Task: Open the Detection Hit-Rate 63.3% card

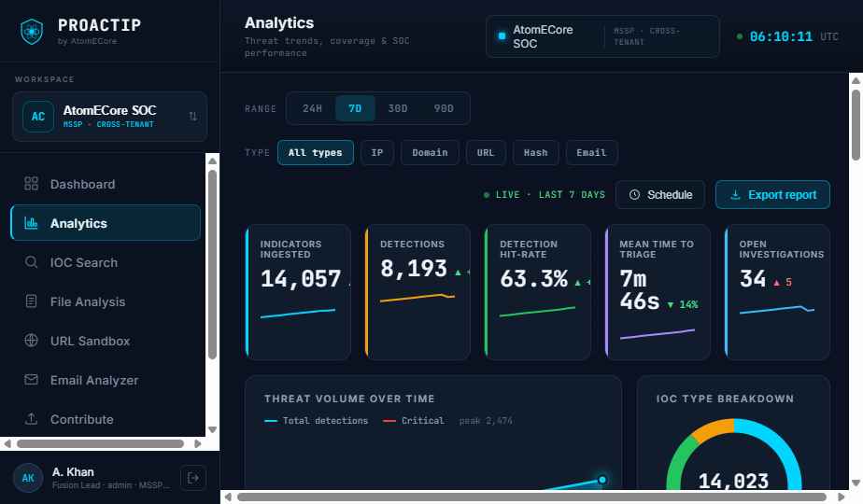Action: [538, 292]
